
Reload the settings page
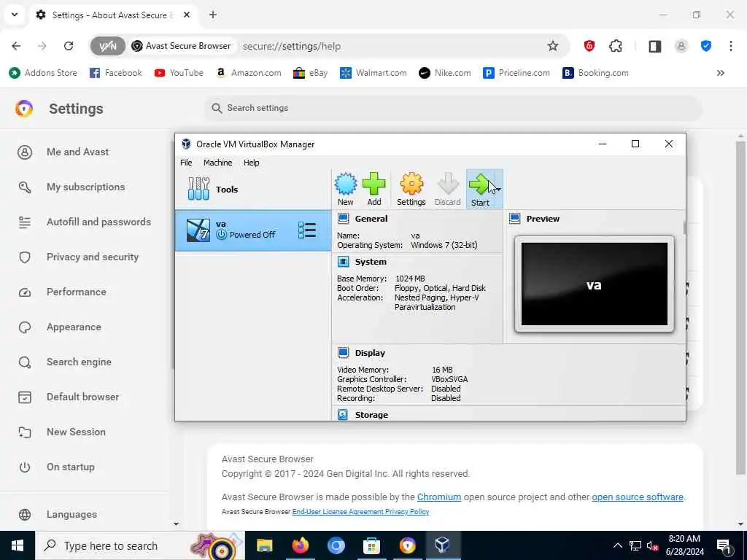(69, 46)
